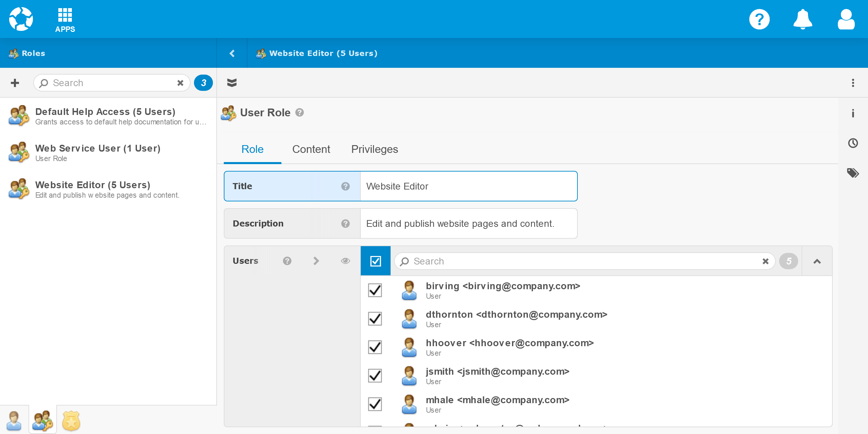Open the tags icon in right sidebar

(853, 173)
